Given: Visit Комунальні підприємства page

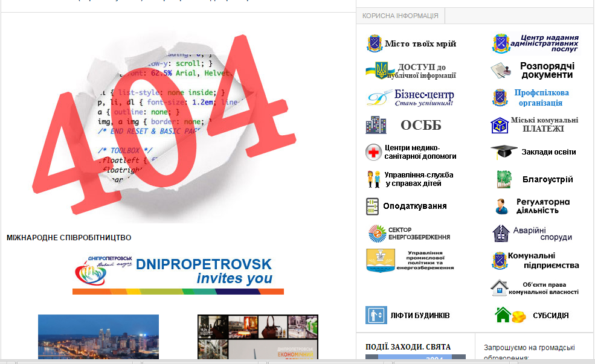Looking at the screenshot, I should point(542,261).
